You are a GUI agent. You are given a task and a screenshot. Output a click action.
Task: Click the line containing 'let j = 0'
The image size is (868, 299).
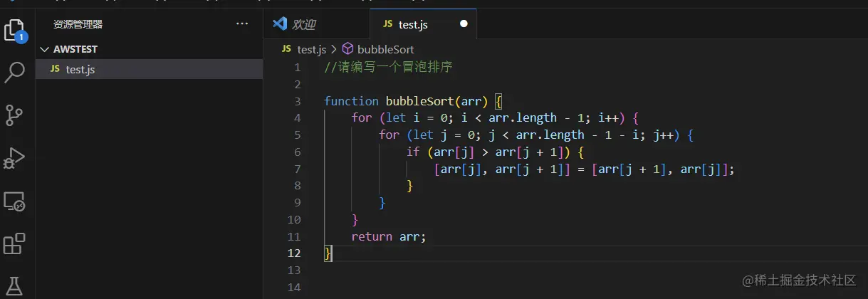click(x=536, y=135)
